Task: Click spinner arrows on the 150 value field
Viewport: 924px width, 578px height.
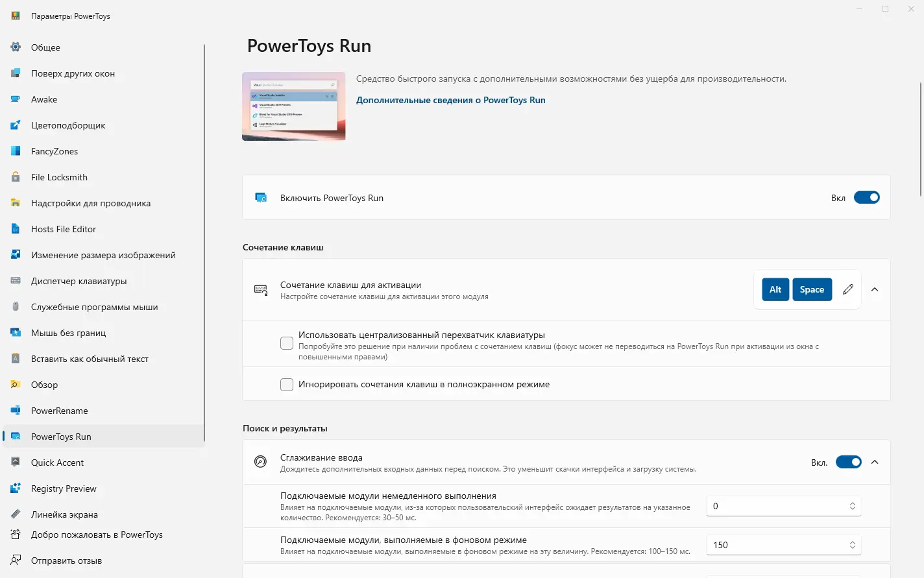Action: [853, 545]
